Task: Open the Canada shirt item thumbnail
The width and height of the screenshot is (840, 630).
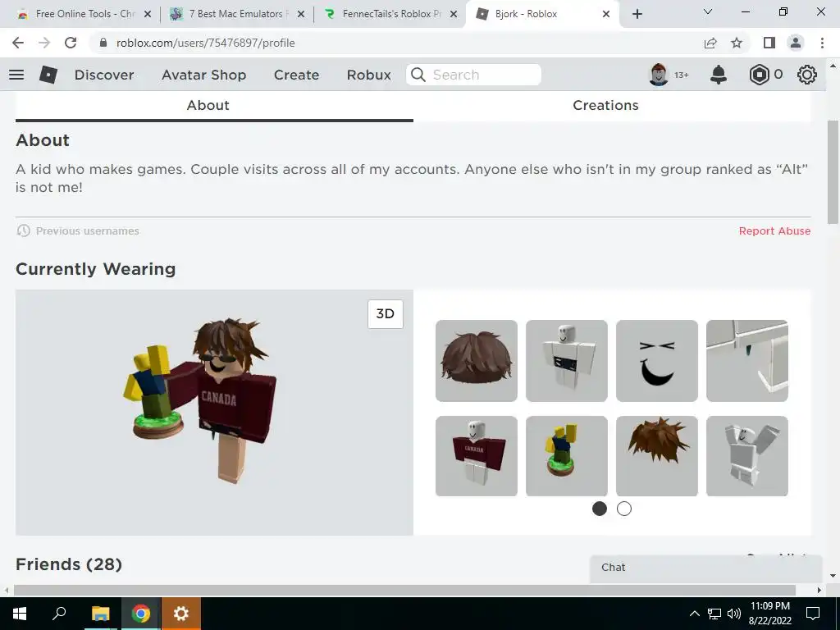Action: (477, 456)
